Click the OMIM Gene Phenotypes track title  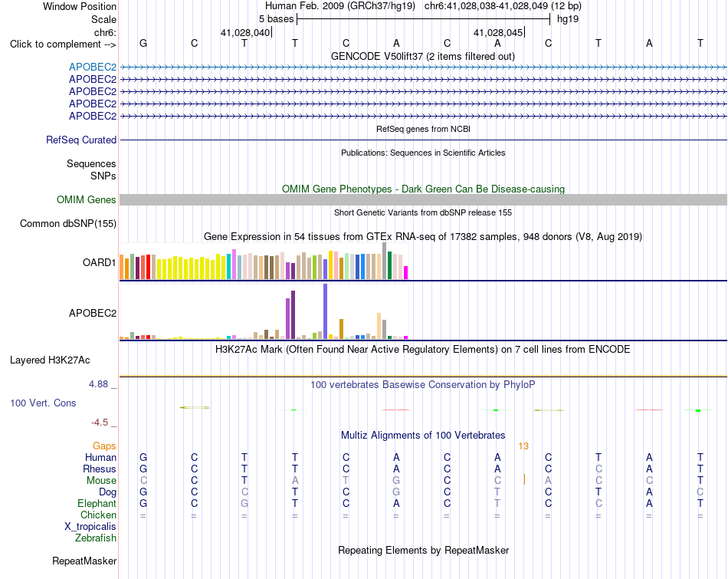click(423, 189)
